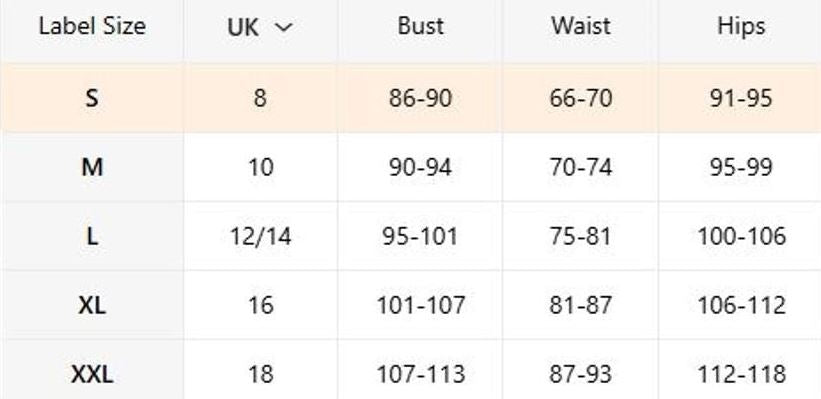This screenshot has height=399, width=821.
Task: Click the Label Size column header
Action: pos(92,26)
